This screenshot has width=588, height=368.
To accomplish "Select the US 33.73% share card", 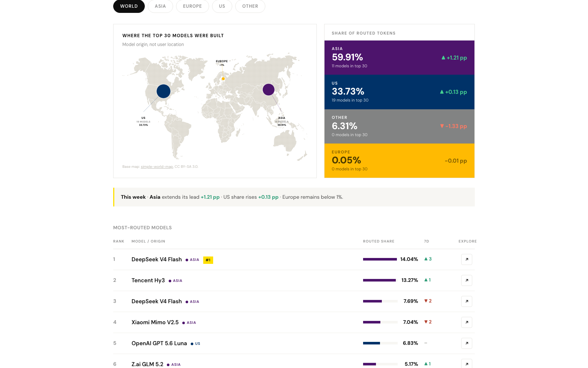I will [399, 92].
